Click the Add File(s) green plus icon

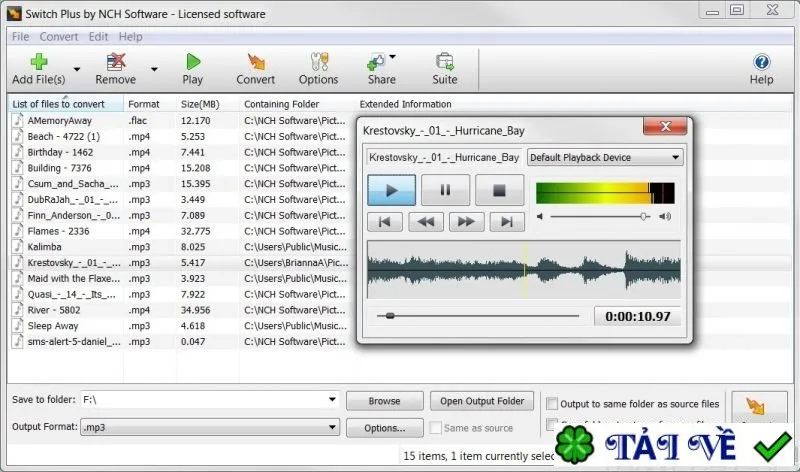[39, 62]
